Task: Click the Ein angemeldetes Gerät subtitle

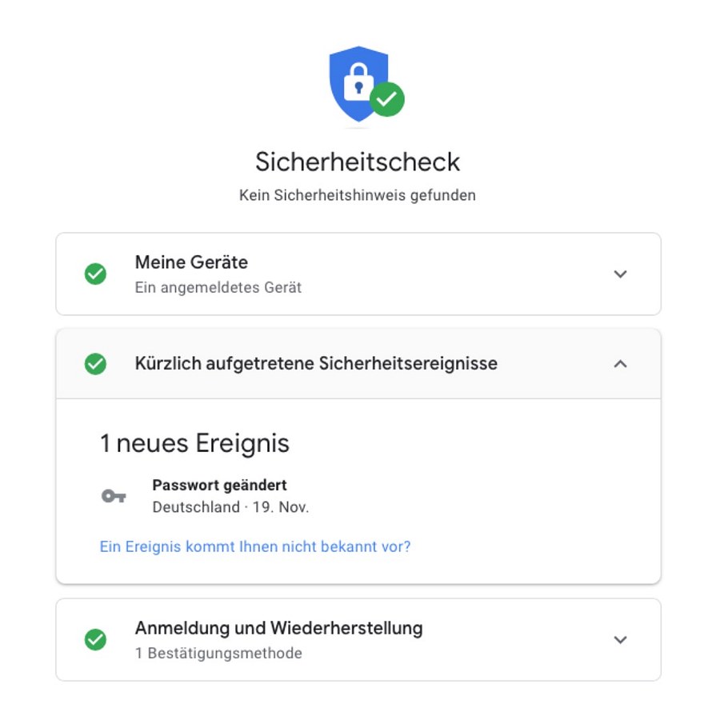Action: click(x=218, y=287)
